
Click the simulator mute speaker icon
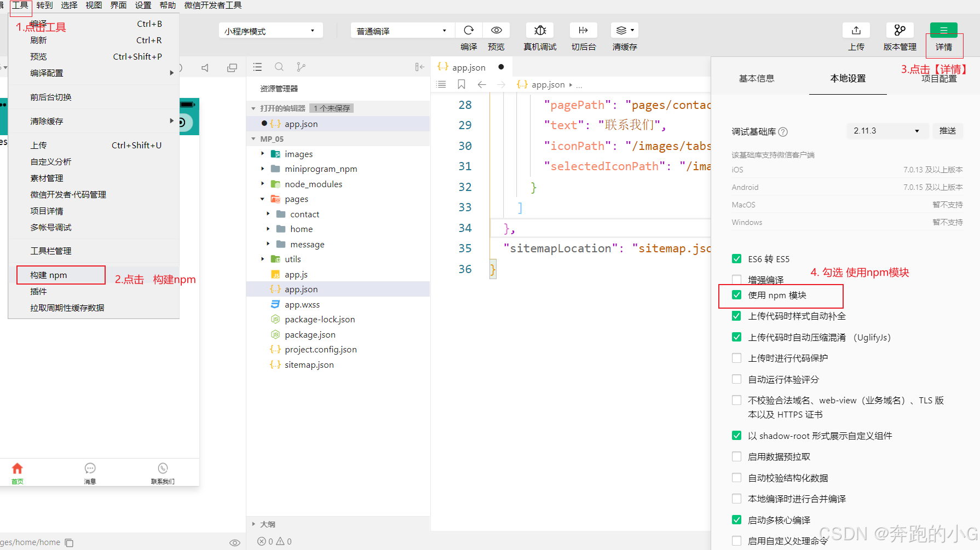tap(205, 68)
